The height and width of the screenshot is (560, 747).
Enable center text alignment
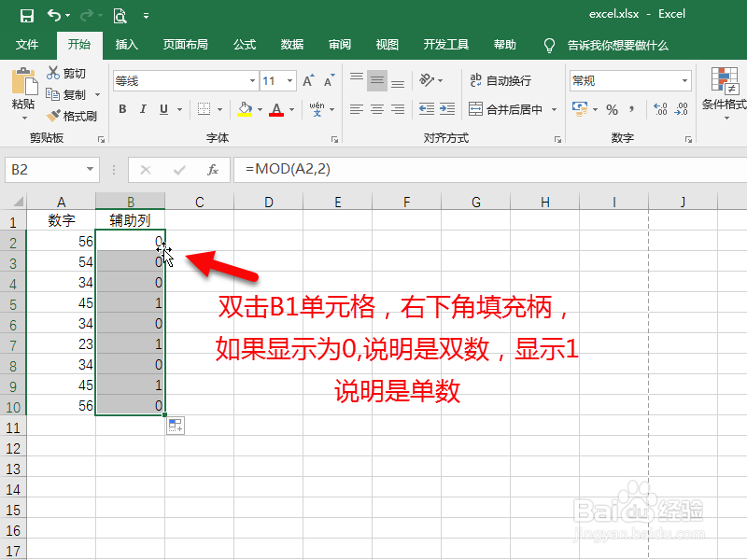point(375,109)
